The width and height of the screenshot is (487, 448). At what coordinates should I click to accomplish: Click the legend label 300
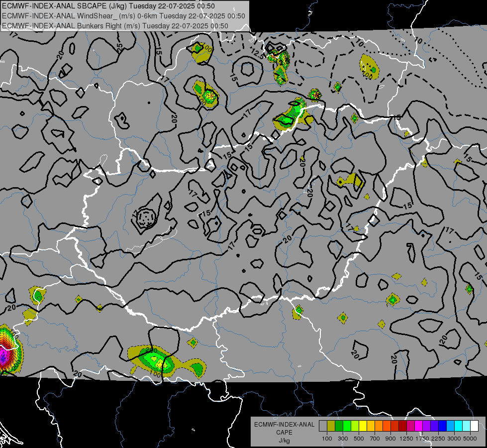coord(343,439)
